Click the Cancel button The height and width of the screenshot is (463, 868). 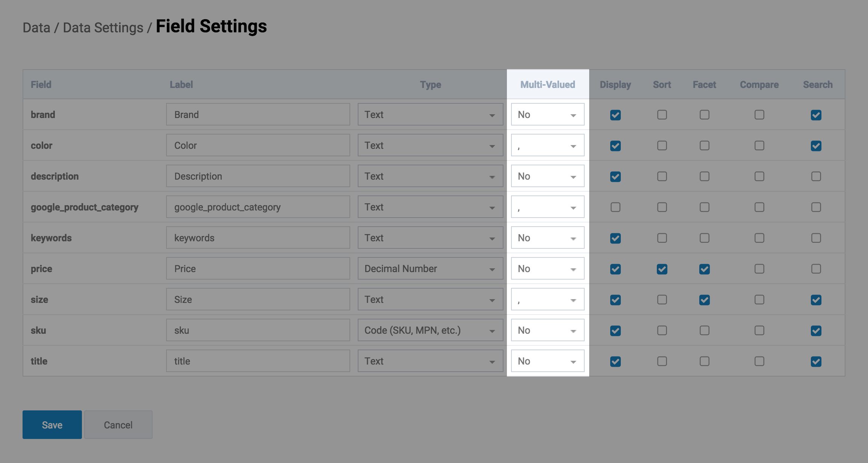point(118,425)
